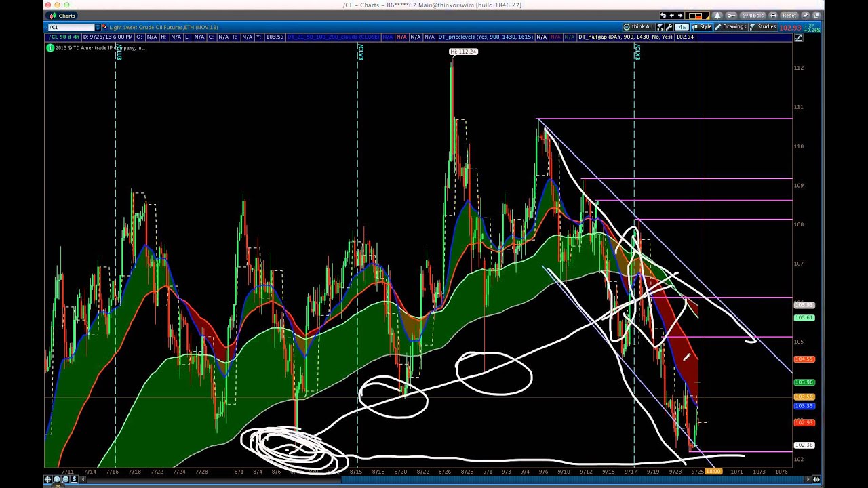Click the green info icon near copyright
This screenshot has width=868, height=488.
click(x=50, y=48)
